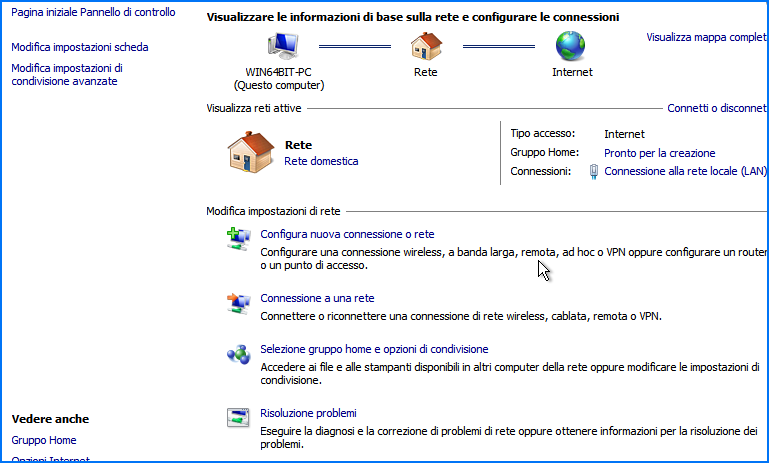Click the Visualizza reti attive heading

(254, 108)
